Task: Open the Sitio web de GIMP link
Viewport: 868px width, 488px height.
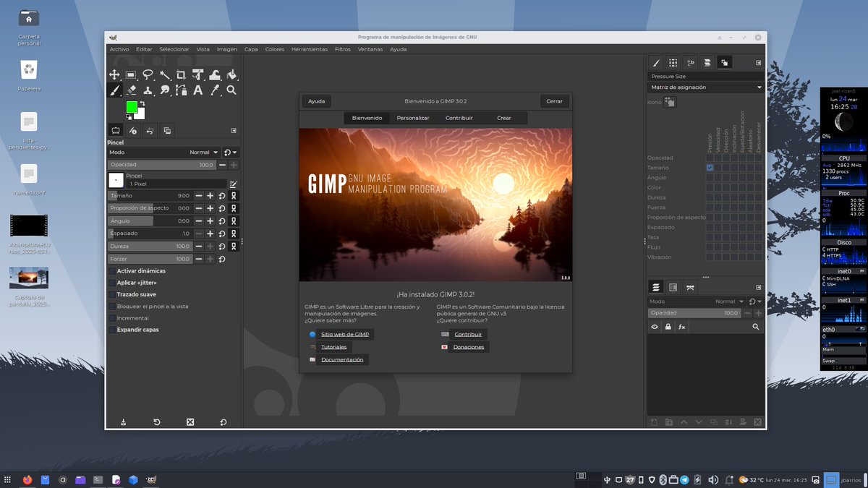Action: click(x=345, y=335)
